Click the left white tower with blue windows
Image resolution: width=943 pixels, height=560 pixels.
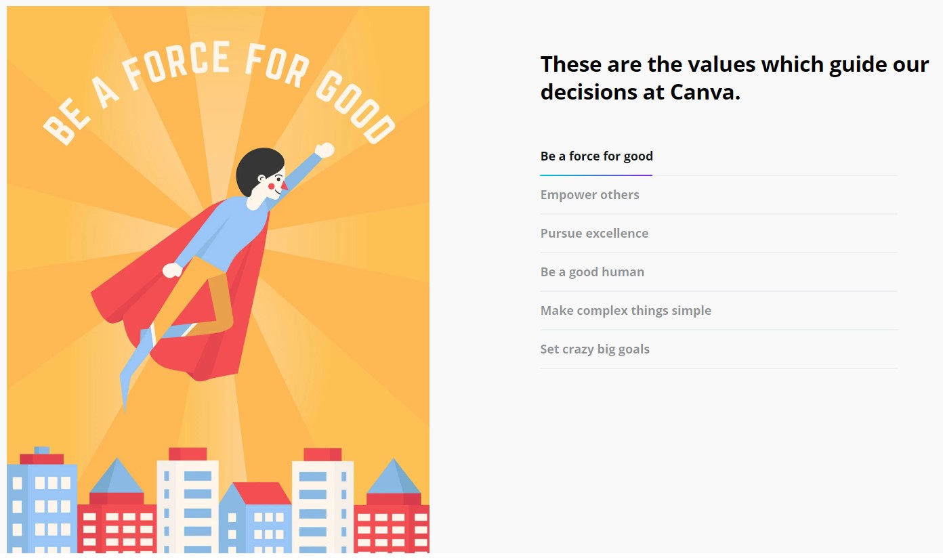pos(188,501)
